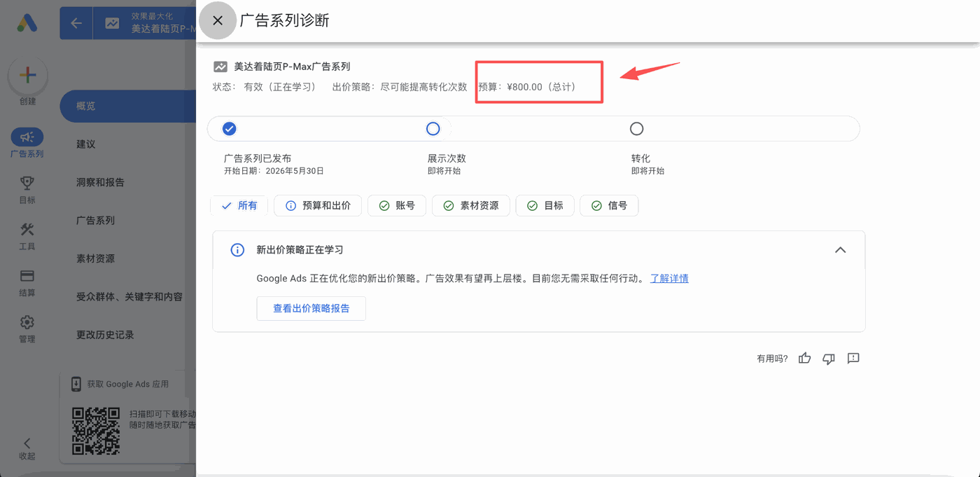Select the 信号 filter chip
This screenshot has width=980, height=477.
(609, 206)
